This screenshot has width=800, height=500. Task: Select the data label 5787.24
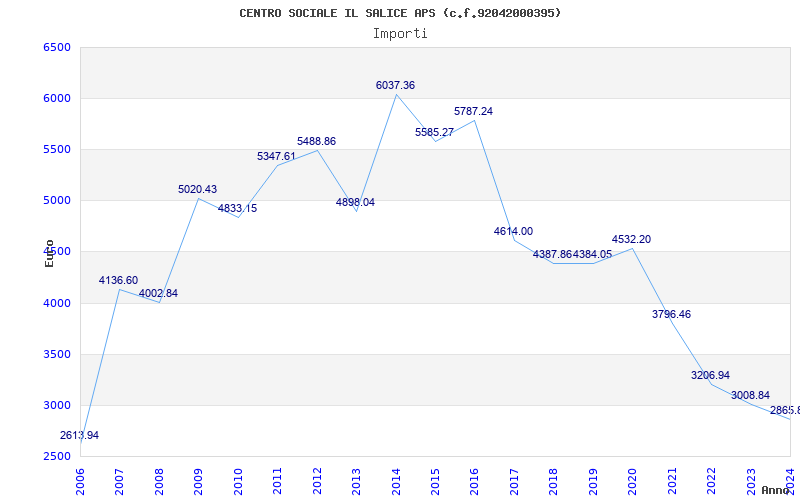[x=473, y=112]
